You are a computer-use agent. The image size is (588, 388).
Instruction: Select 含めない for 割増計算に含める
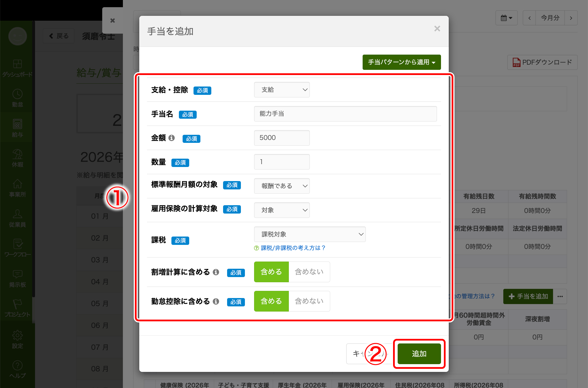[309, 272]
